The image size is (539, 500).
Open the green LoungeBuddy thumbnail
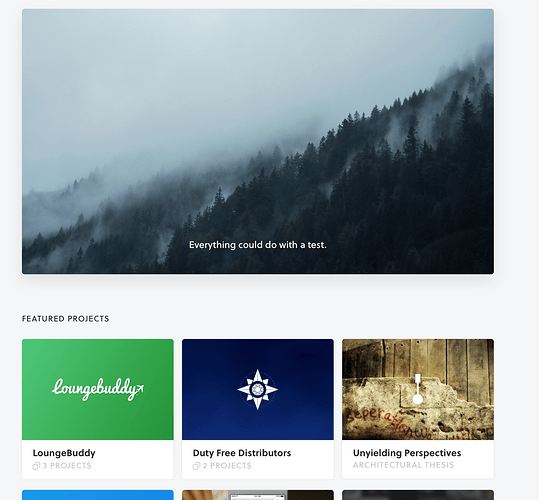[x=98, y=389]
